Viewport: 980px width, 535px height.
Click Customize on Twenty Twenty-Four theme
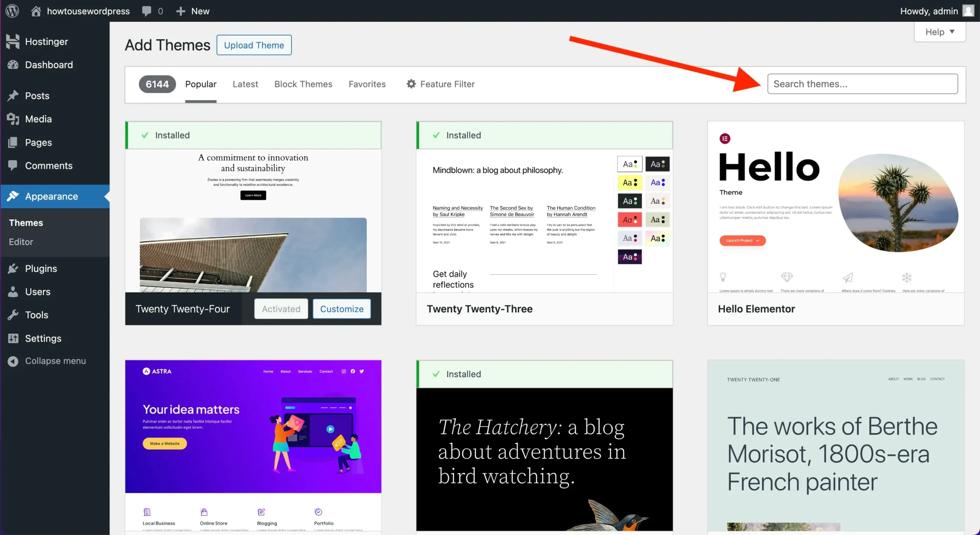click(341, 308)
